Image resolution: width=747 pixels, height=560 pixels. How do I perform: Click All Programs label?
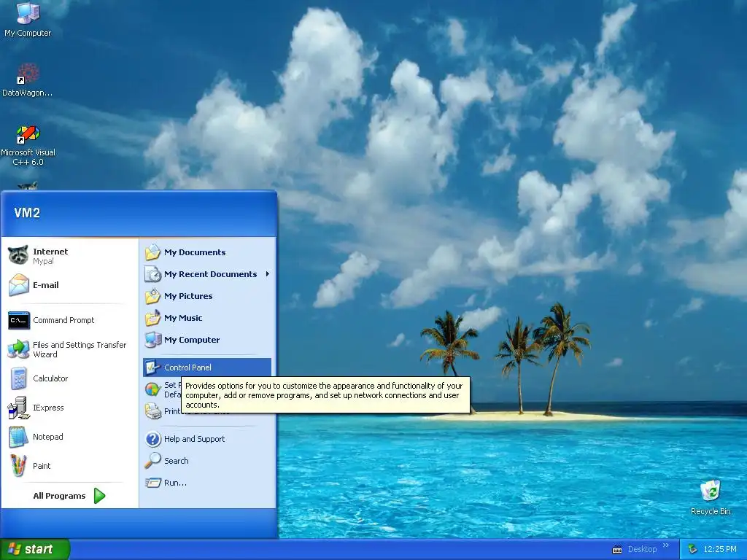point(59,496)
